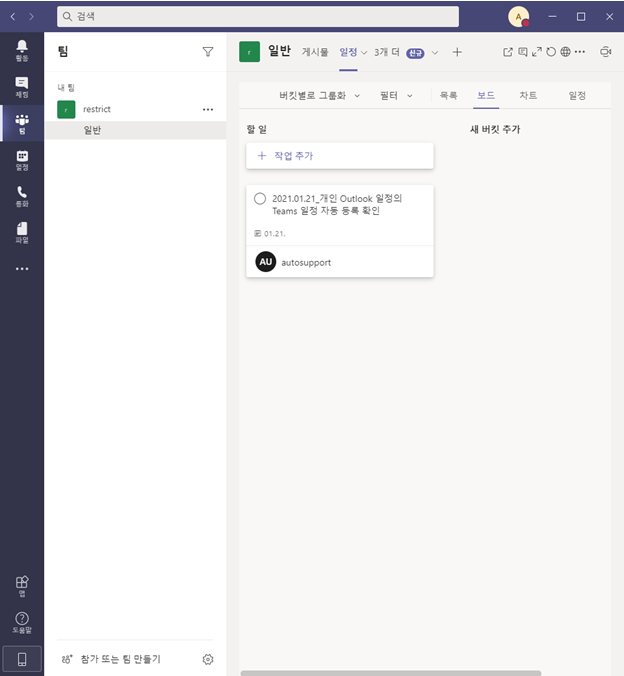The height and width of the screenshot is (676, 624).
Task: Click the 할 일 bucket title
Action: click(257, 129)
